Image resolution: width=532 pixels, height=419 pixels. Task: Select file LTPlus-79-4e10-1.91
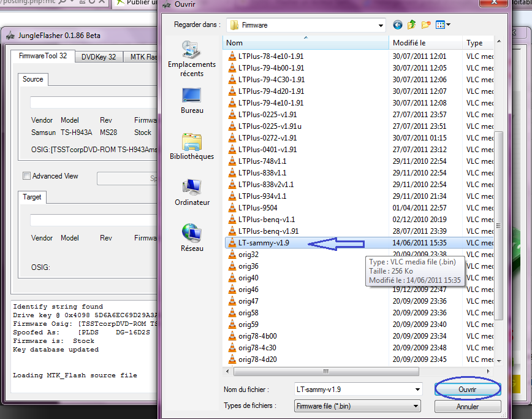[x=271, y=103]
